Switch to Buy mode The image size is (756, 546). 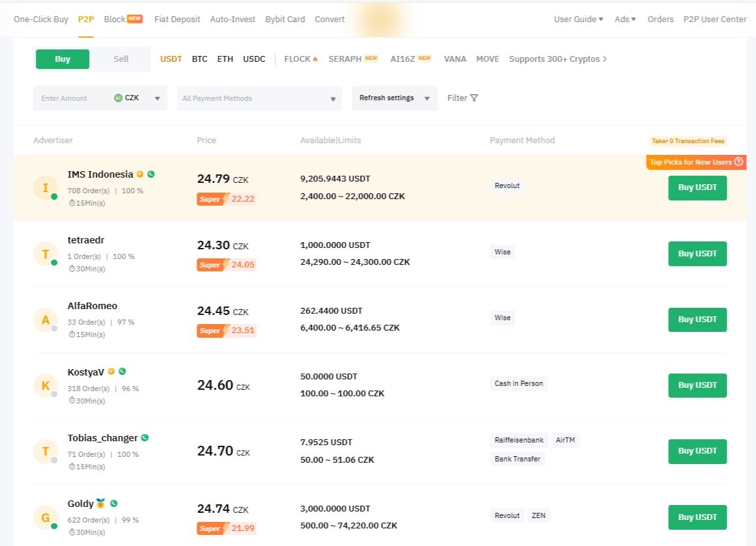click(63, 59)
